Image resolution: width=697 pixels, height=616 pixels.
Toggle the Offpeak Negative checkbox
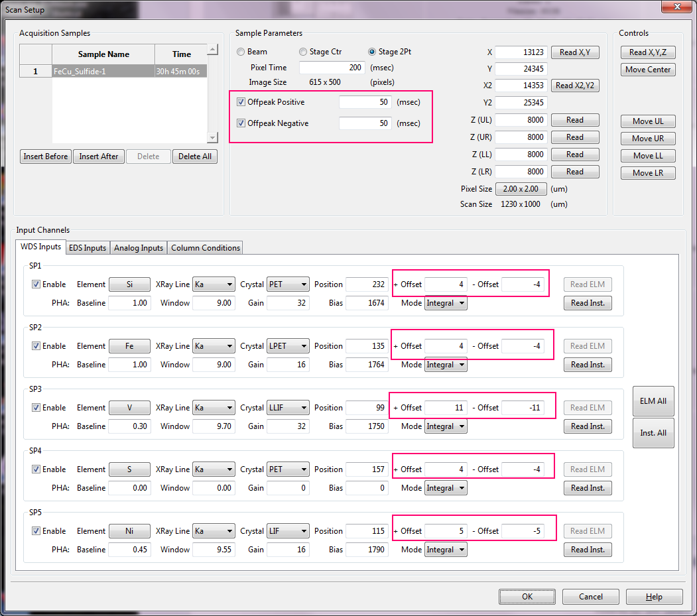coord(241,123)
